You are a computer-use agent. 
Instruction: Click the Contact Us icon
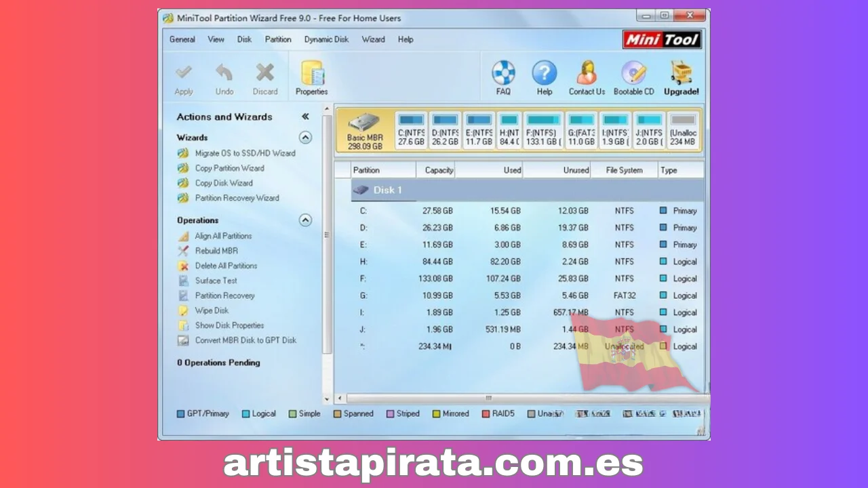pyautogui.click(x=587, y=73)
